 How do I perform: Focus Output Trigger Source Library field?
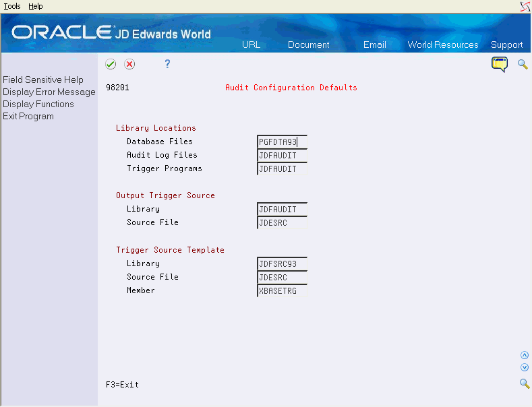coord(283,210)
